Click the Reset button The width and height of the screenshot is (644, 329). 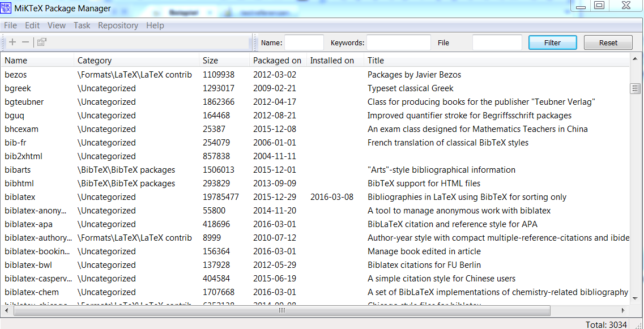coord(608,42)
